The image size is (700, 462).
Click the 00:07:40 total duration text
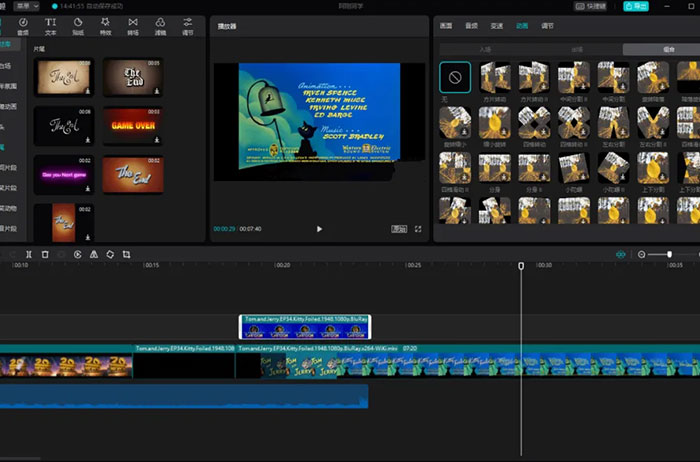pos(250,229)
